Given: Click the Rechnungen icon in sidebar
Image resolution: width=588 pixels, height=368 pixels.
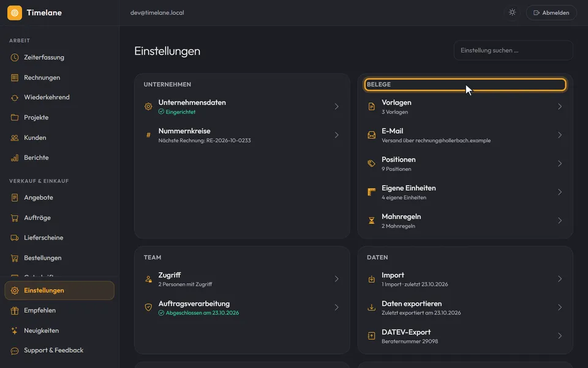Looking at the screenshot, I should point(15,78).
